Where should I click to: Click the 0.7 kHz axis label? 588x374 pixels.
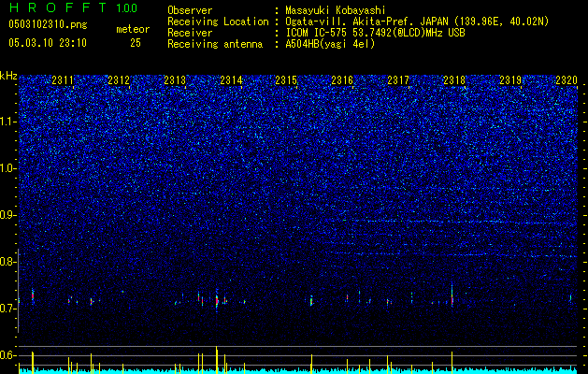[x=8, y=309]
